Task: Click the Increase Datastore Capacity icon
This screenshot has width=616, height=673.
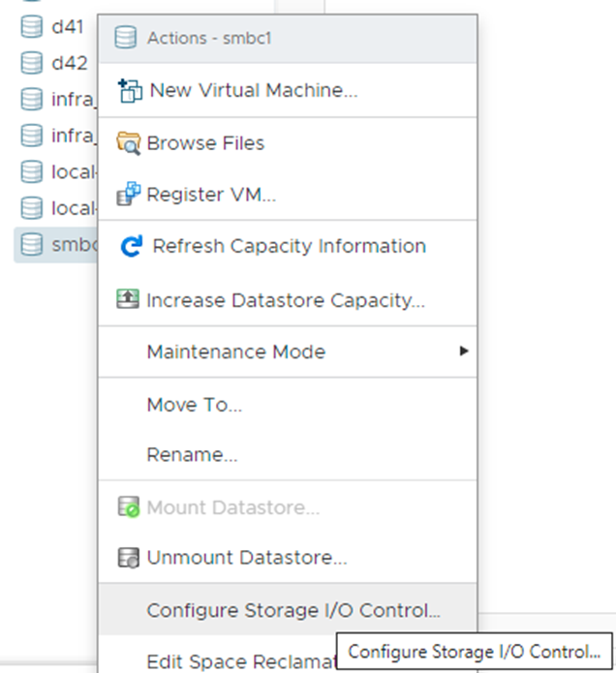Action: [x=129, y=300]
